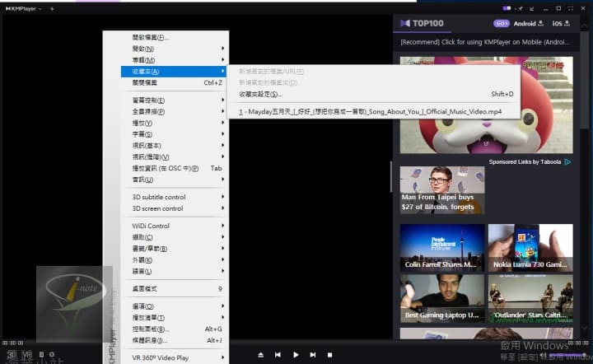Image resolution: width=593 pixels, height=364 pixels.
Task: Click the KMPlayer logo in title bar
Action: click(x=23, y=8)
